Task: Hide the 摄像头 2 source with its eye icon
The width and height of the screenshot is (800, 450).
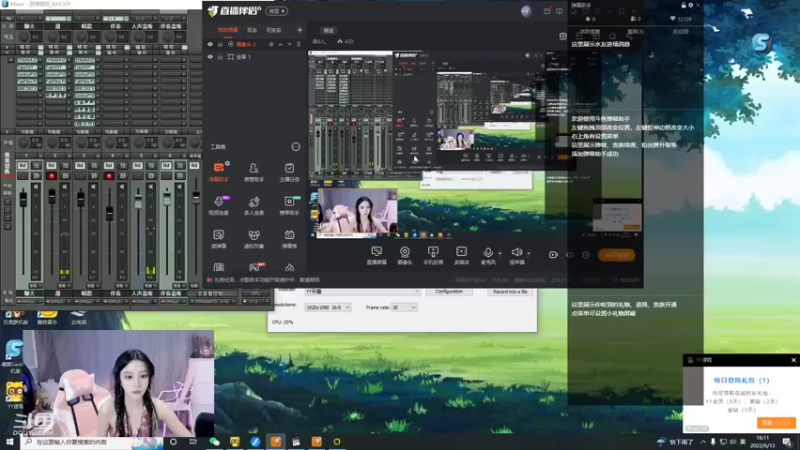Action: (x=210, y=44)
